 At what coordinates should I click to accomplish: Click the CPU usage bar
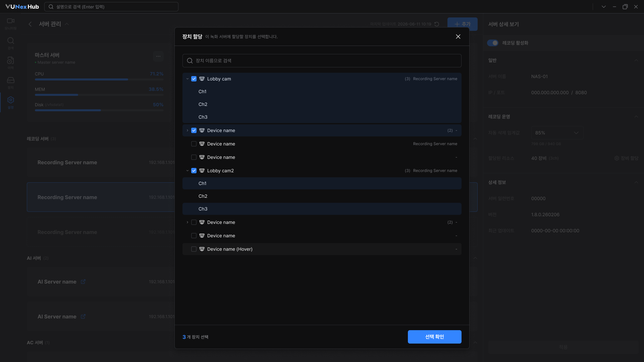99,79
